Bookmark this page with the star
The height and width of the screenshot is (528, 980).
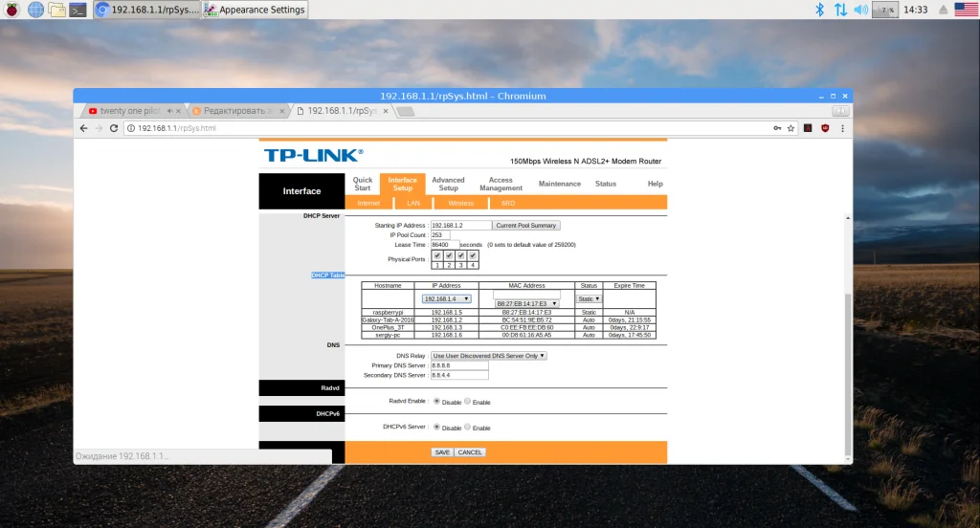pos(791,128)
